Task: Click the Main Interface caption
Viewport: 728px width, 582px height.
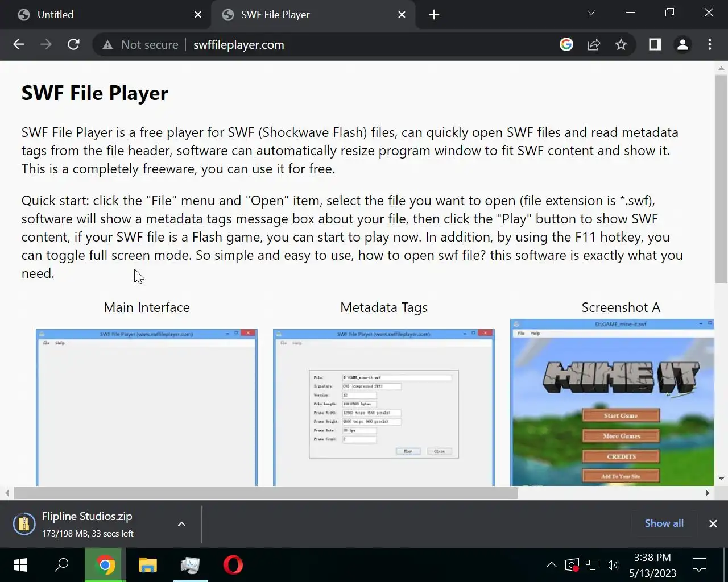Action: click(147, 307)
